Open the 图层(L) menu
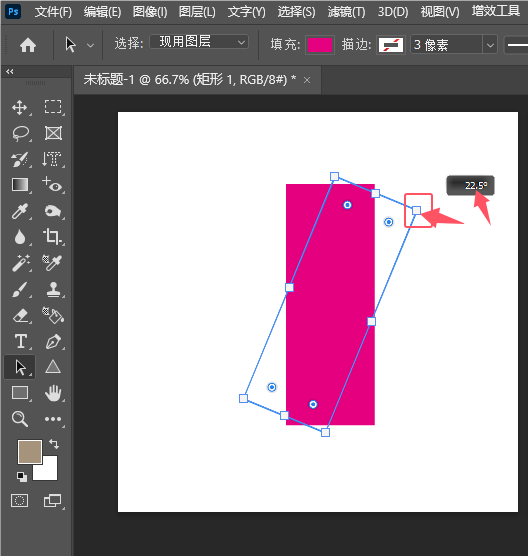The height and width of the screenshot is (556, 528). 197,12
